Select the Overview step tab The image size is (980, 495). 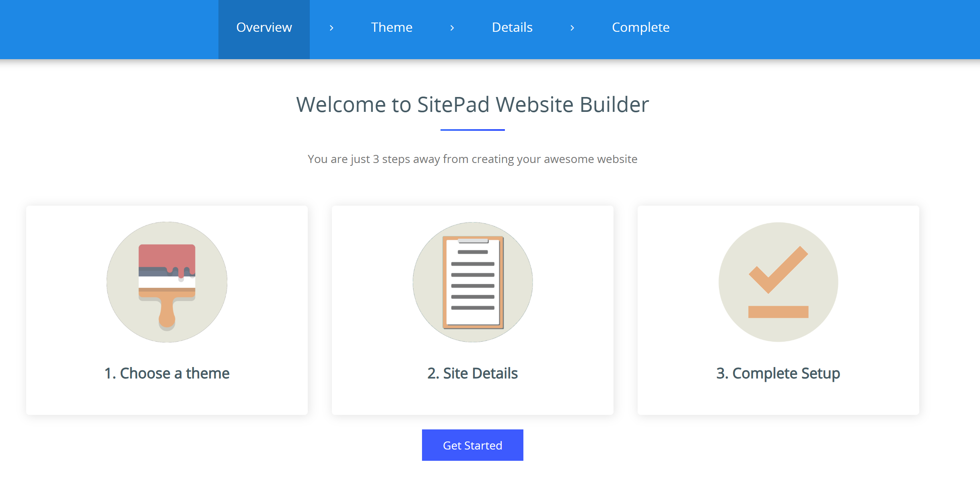pyautogui.click(x=264, y=29)
